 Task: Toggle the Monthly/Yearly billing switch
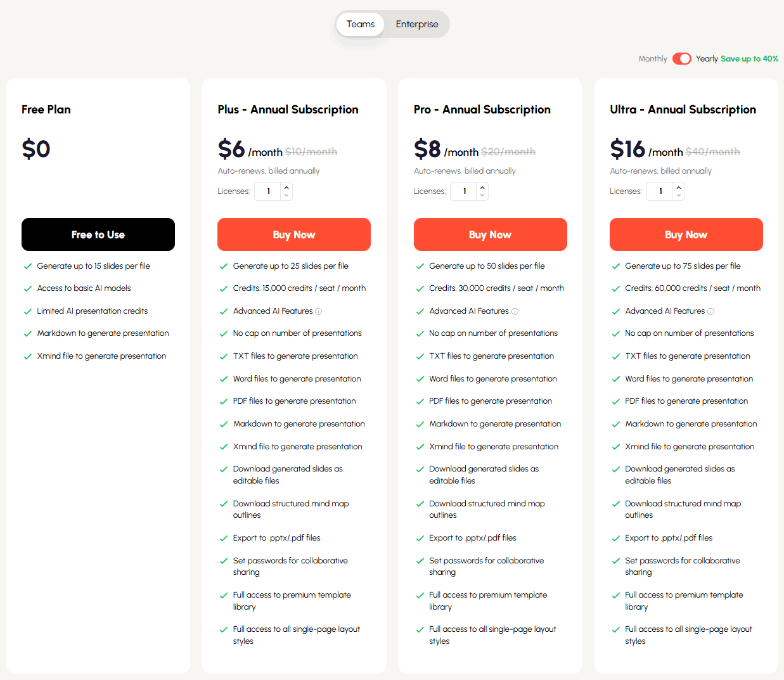(682, 59)
